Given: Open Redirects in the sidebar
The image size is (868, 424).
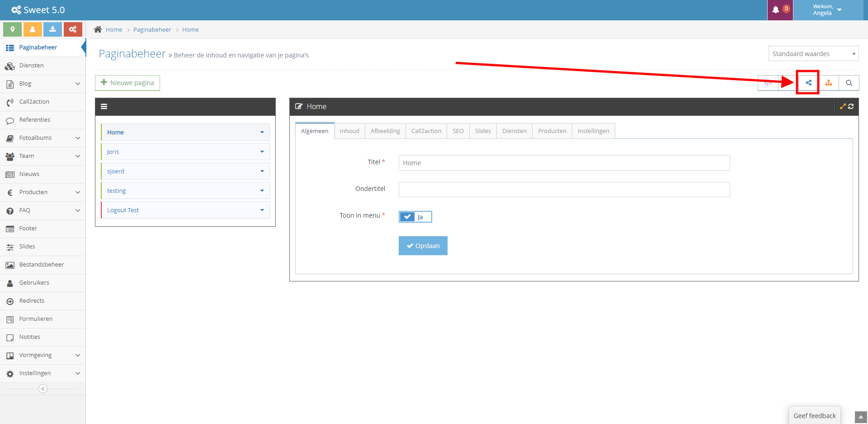Looking at the screenshot, I should pyautogui.click(x=43, y=301).
